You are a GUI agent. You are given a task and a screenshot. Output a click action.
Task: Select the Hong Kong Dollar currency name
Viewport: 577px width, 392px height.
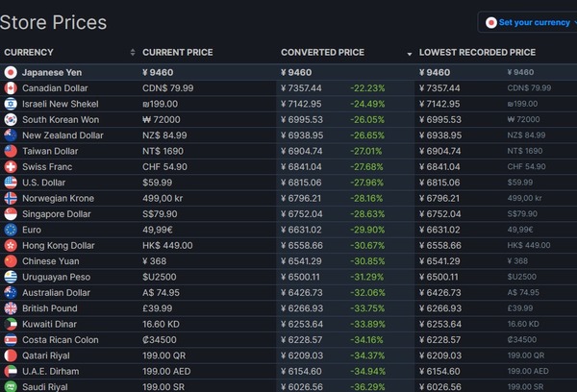[58, 245]
